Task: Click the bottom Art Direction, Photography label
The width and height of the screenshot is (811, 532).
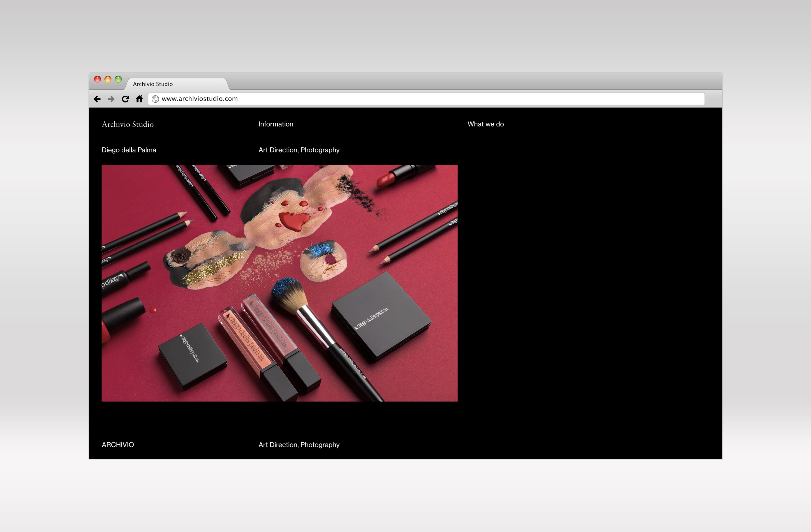Action: [299, 445]
